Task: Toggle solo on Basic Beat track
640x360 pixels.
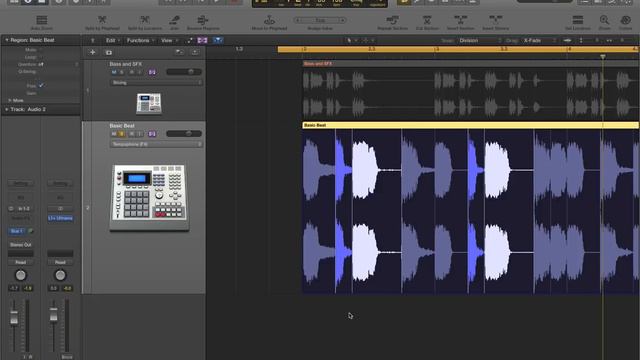Action: pos(121,134)
